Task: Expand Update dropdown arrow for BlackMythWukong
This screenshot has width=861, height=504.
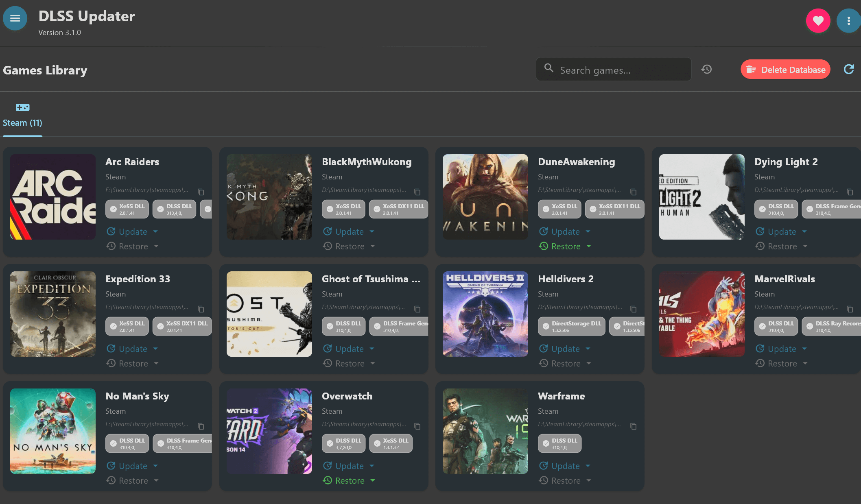Action: pyautogui.click(x=372, y=231)
